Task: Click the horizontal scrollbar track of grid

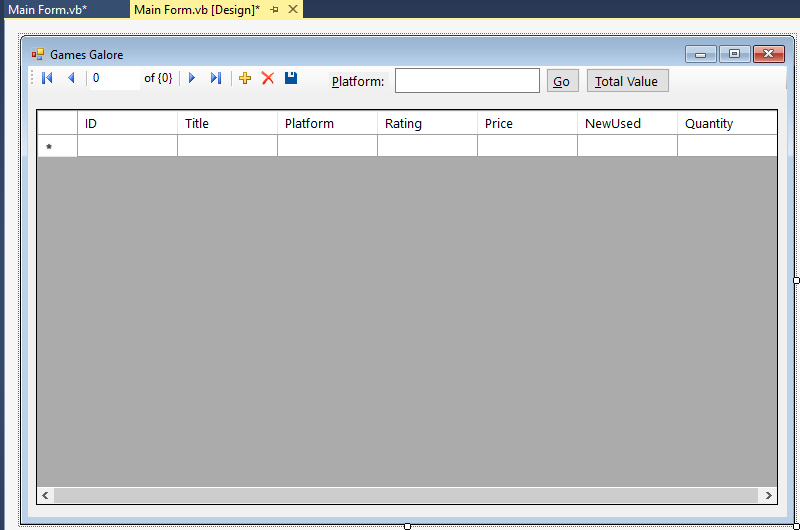Action: pyautogui.click(x=406, y=495)
